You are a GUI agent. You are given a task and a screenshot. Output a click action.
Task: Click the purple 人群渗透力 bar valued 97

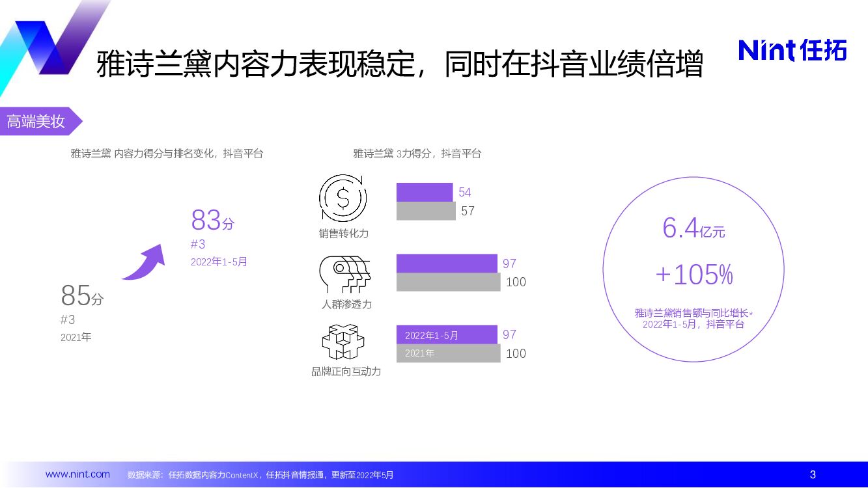(447, 264)
